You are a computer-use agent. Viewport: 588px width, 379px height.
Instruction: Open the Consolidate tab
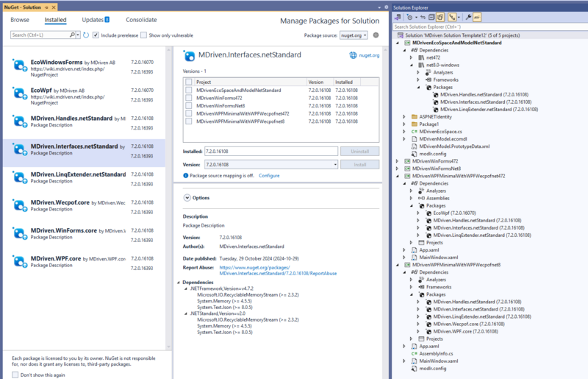click(x=140, y=20)
